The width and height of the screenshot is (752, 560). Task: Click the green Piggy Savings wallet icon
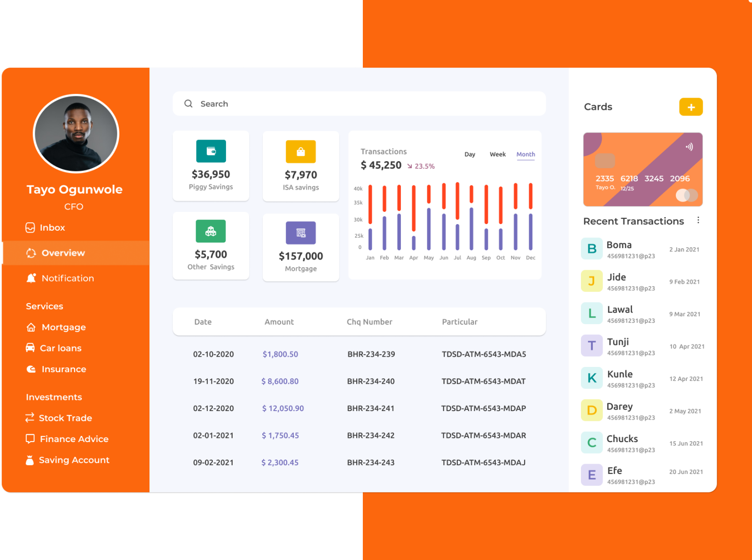(211, 151)
